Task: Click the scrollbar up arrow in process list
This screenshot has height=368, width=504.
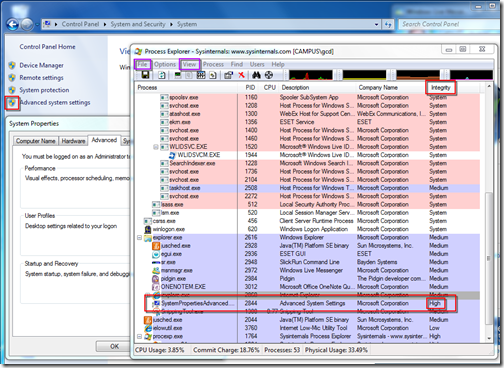Action: tap(489, 87)
